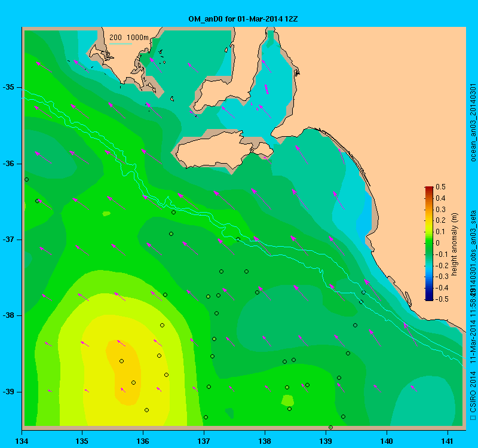
Task: Click the 0.3 value on color scale
Action: coord(440,210)
